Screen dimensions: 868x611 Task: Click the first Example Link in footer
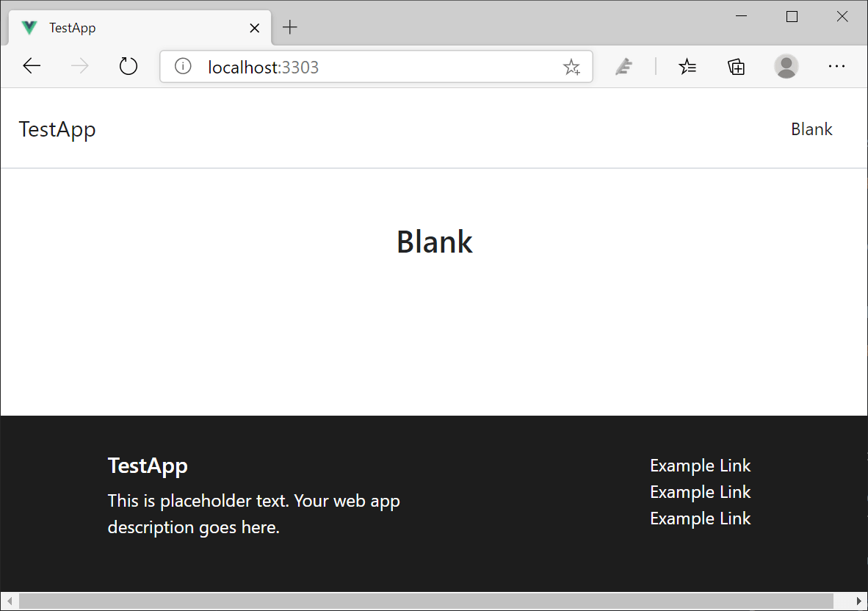click(700, 466)
